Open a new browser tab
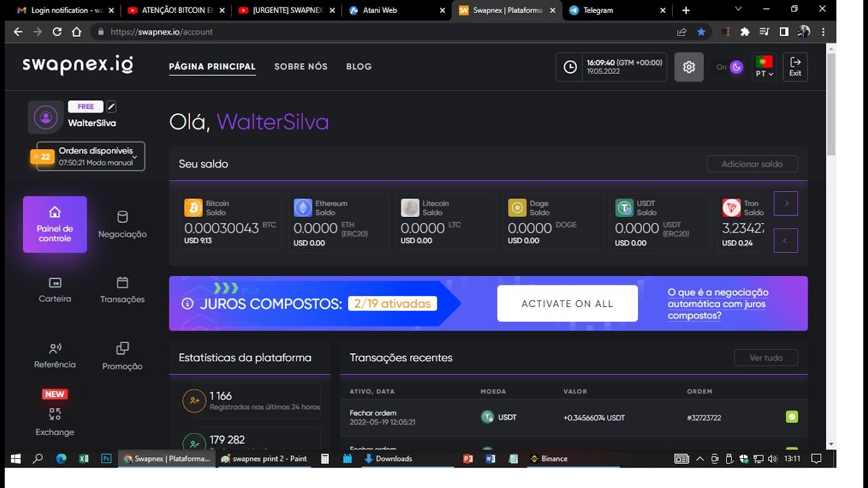Image resolution: width=868 pixels, height=488 pixels. point(686,10)
